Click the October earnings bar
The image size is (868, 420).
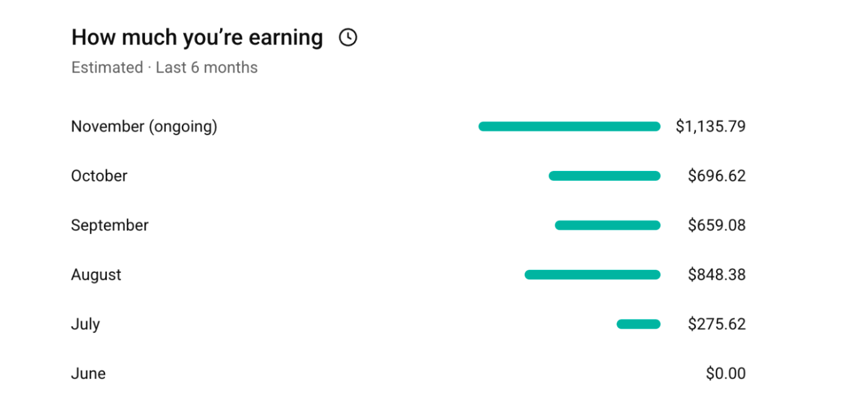604,176
